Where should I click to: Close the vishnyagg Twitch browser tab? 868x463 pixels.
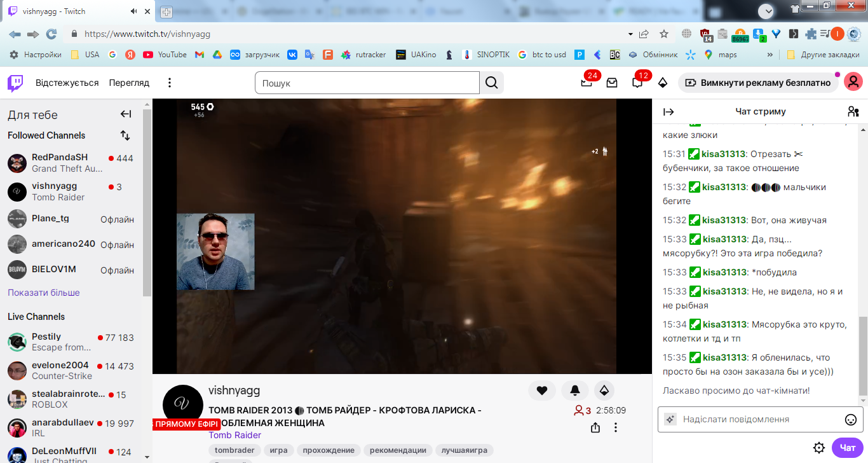pos(148,11)
